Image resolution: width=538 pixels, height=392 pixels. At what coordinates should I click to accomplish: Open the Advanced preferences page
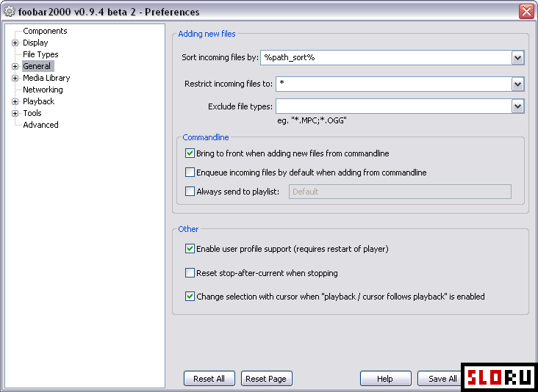click(x=40, y=125)
